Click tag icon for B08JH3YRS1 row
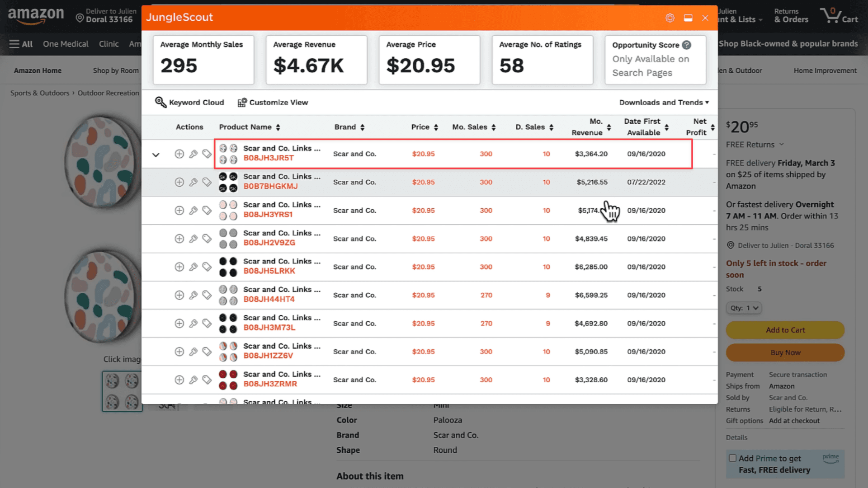868x488 pixels. pyautogui.click(x=207, y=211)
